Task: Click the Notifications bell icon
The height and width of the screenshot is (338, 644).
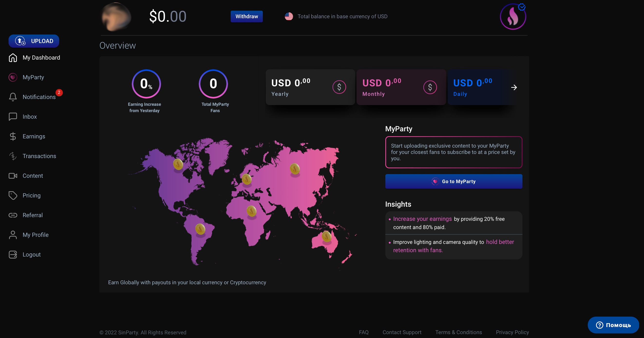Action: click(x=13, y=97)
